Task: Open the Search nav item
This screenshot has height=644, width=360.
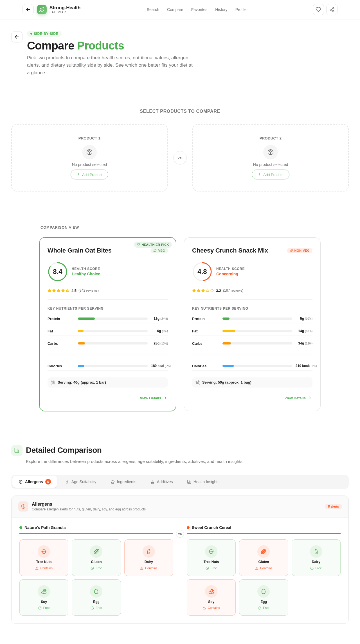Action: pos(153,10)
